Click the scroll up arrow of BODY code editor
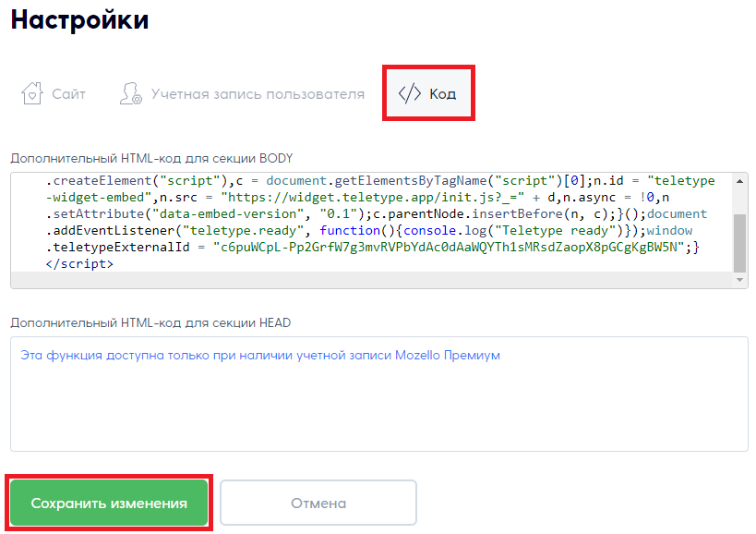 click(x=739, y=181)
